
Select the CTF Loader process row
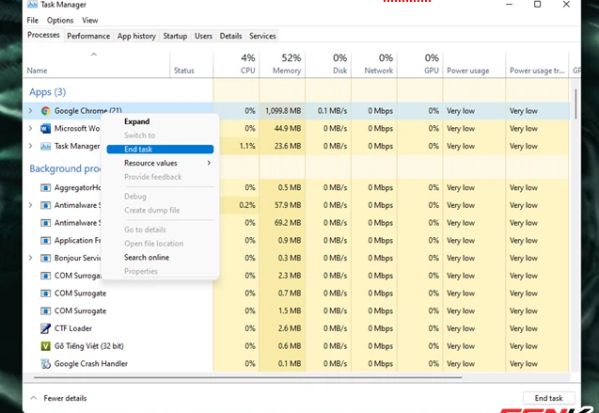click(x=296, y=328)
